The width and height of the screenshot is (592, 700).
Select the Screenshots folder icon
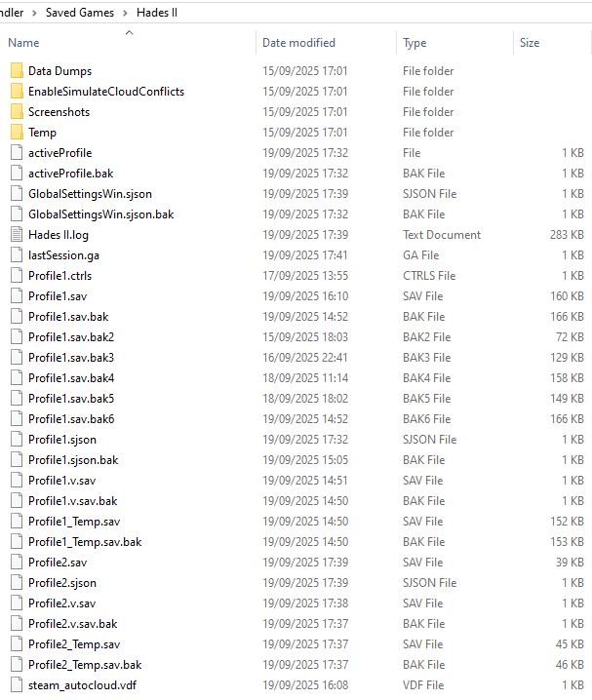(17, 111)
